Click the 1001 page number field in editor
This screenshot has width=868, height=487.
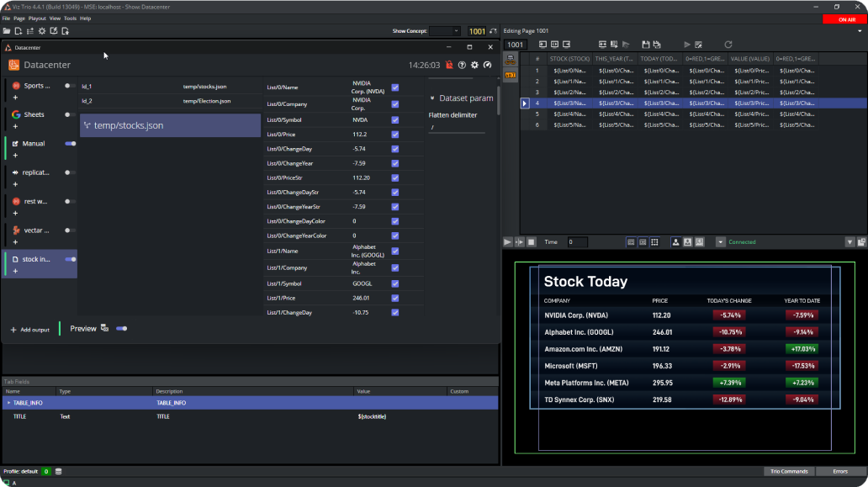(516, 45)
